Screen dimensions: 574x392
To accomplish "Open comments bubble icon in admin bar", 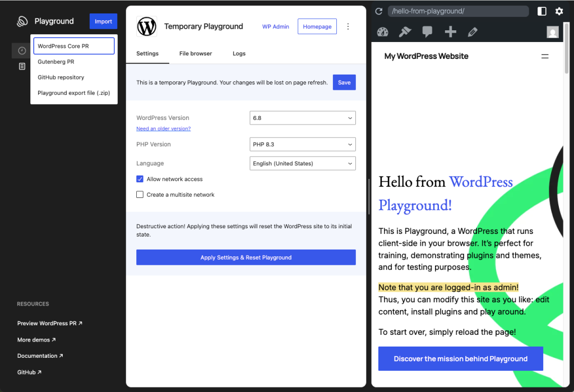I will pyautogui.click(x=427, y=32).
